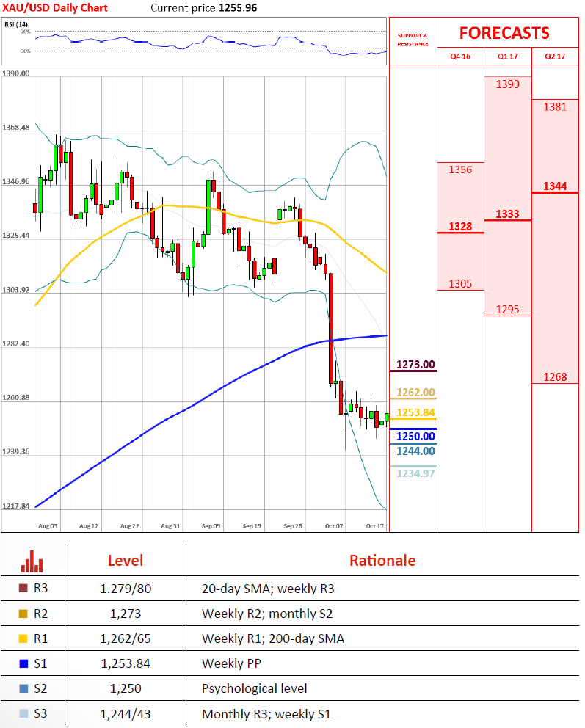Click the S2 row label
Image resolution: width=585 pixels, height=728 pixels.
point(40,688)
